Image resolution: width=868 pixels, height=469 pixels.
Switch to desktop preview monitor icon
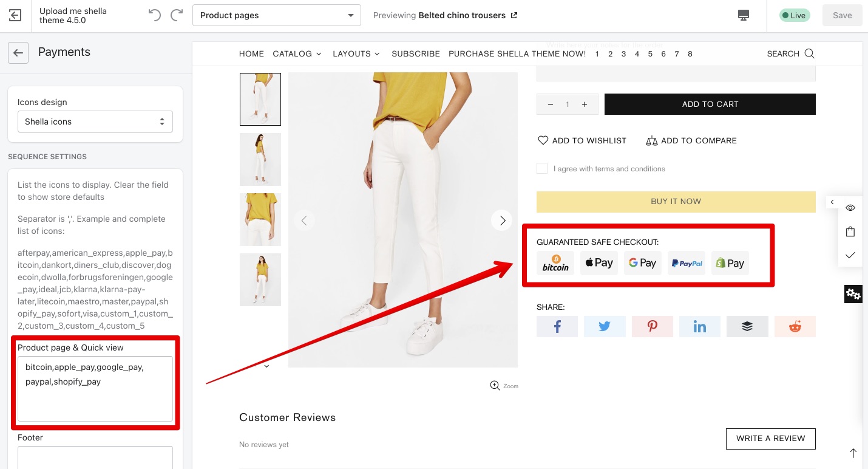[x=744, y=15]
